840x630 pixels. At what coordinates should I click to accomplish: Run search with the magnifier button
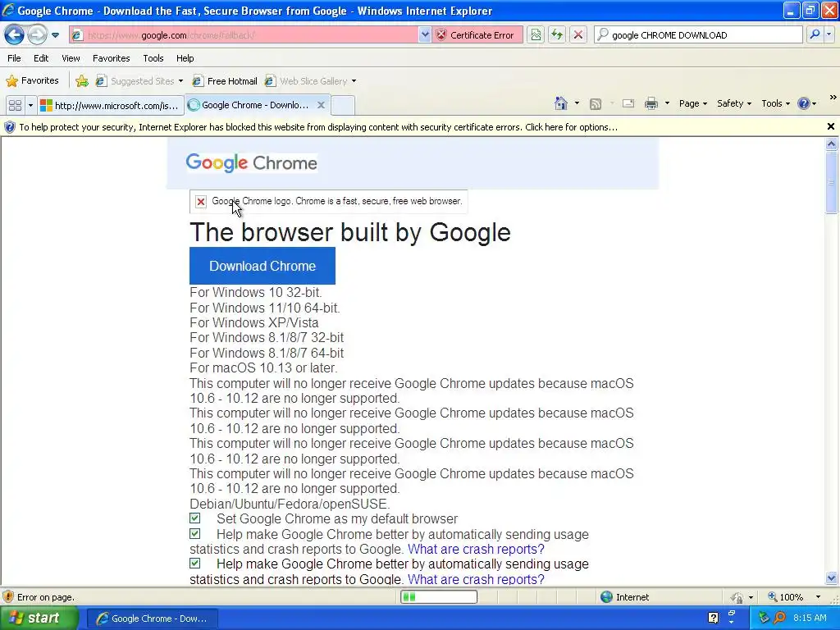pyautogui.click(x=815, y=35)
